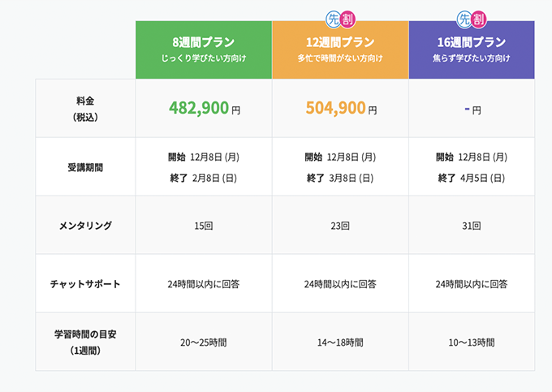
Task: Click the pink 割 badge above 16週間プラン
Action: 478,17
